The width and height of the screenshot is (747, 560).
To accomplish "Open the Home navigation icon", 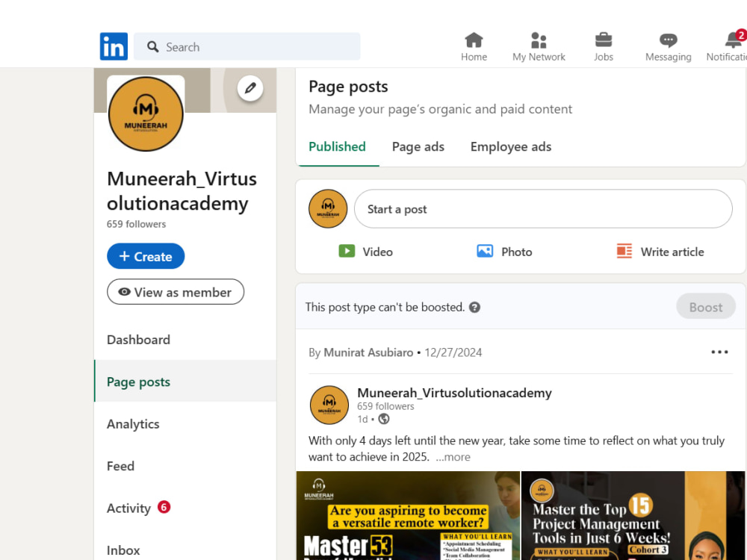I will click(x=474, y=40).
